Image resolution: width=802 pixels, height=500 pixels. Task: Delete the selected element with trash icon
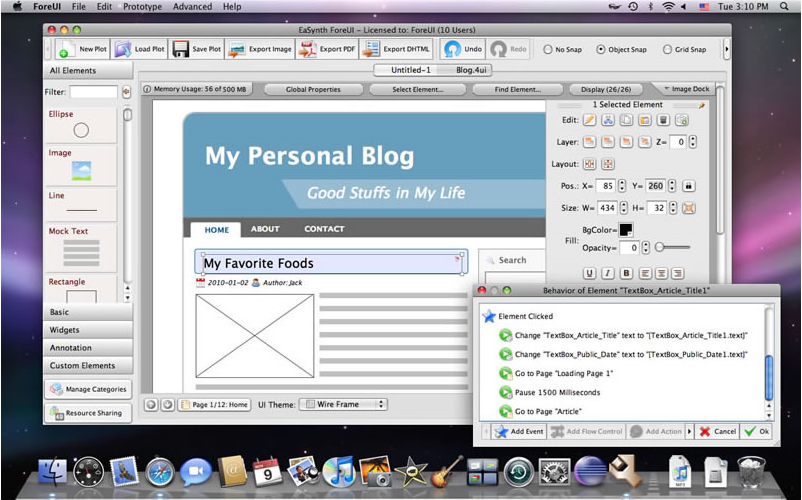663,120
